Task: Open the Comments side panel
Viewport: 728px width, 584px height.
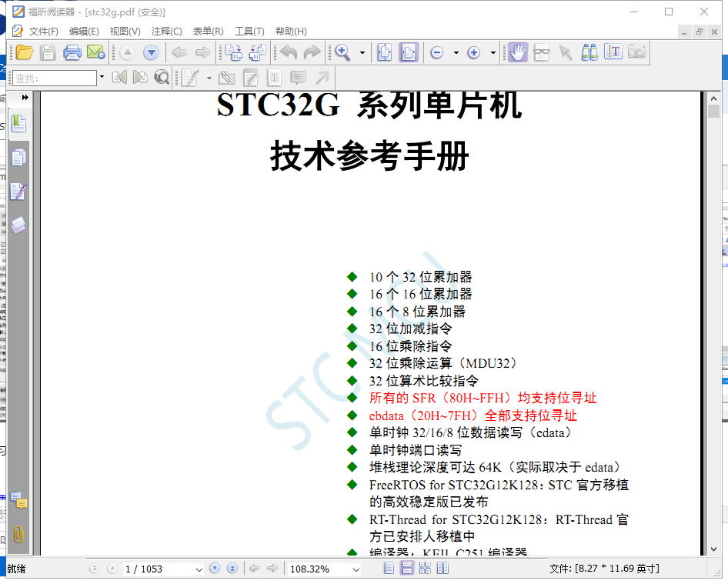Action: (18, 500)
